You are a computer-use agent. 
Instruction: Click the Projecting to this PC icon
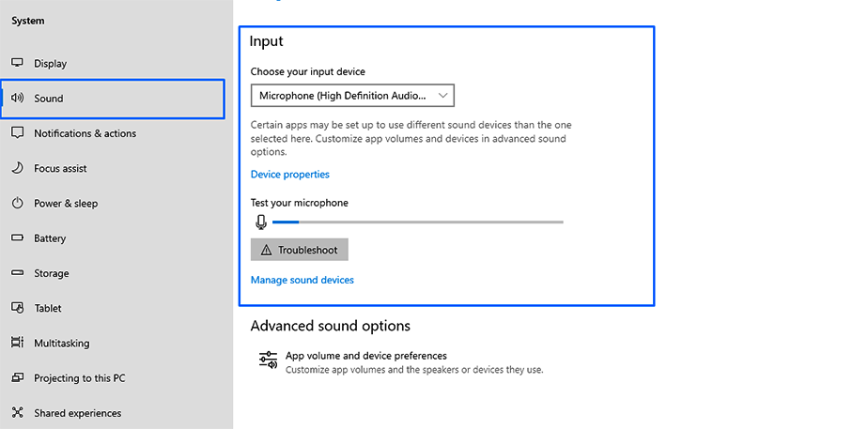(18, 377)
